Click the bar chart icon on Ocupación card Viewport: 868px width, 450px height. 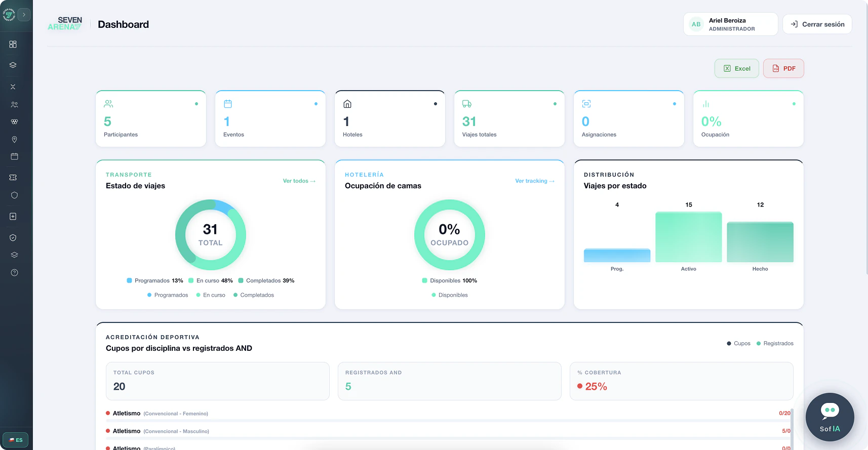pos(706,104)
